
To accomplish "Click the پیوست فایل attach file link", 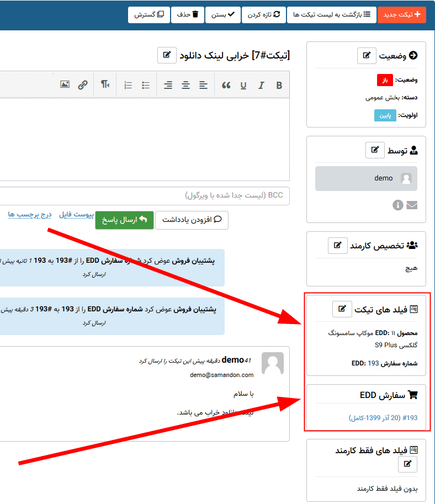I will click(76, 214).
